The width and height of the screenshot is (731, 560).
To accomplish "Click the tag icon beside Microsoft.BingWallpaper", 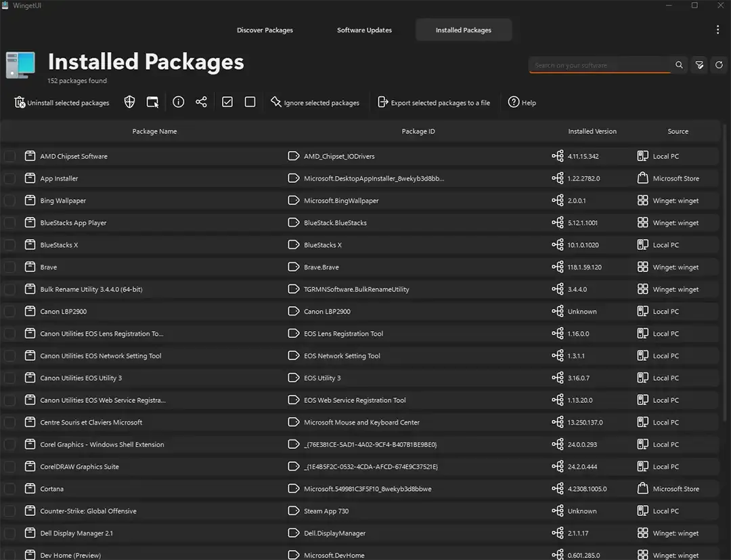I will pyautogui.click(x=293, y=200).
